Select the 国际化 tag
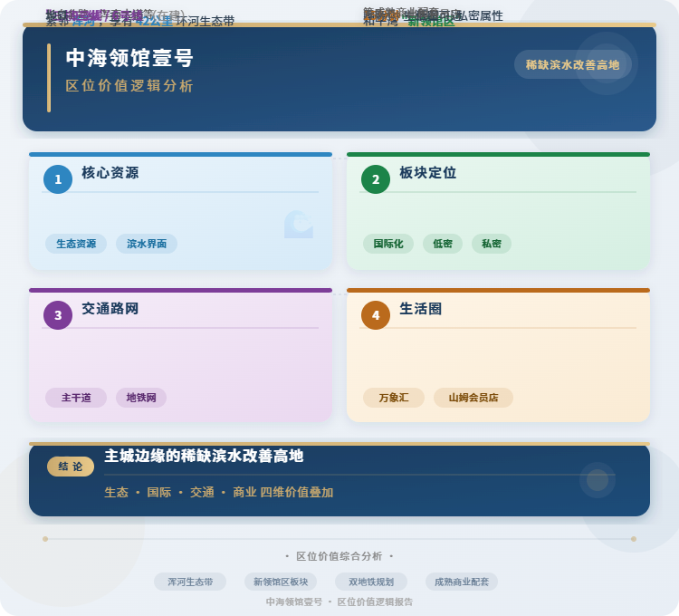This screenshot has height=616, width=679. (x=388, y=244)
